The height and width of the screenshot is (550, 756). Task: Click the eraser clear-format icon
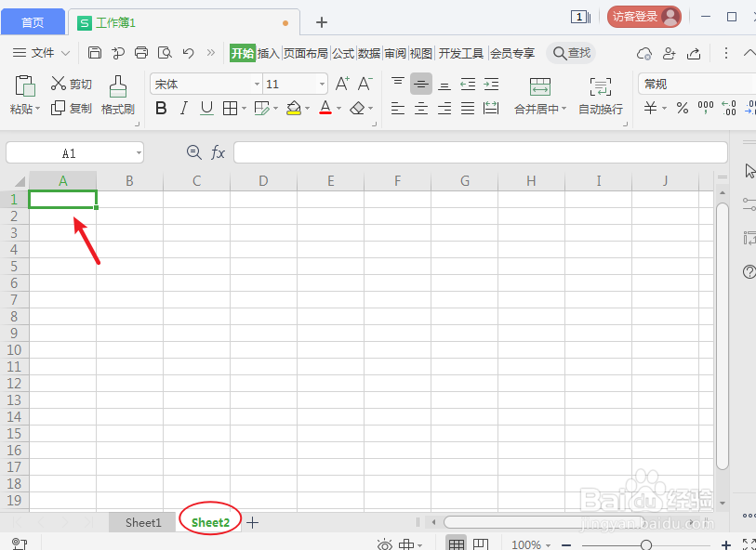point(357,109)
